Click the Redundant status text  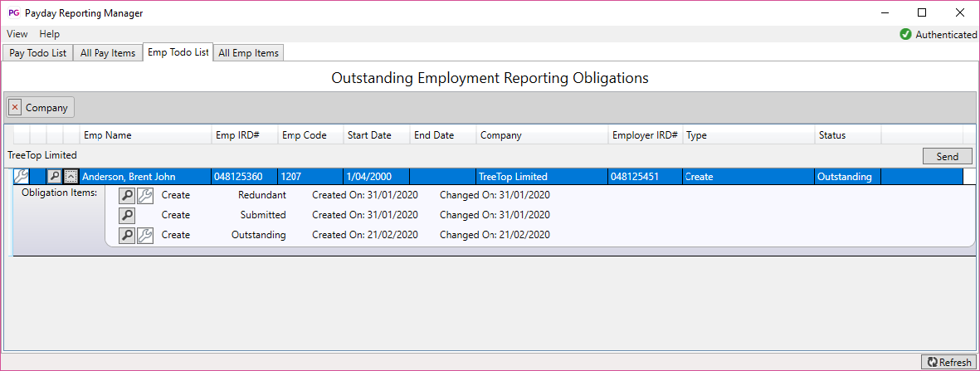(262, 195)
